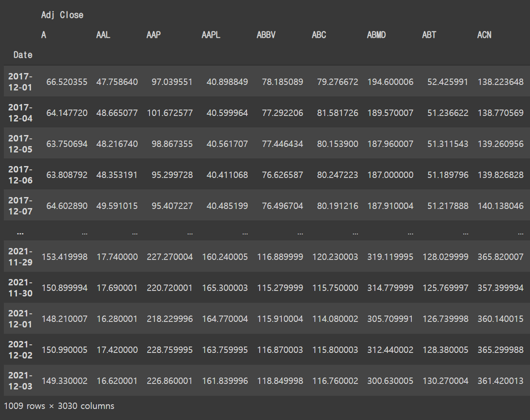Click cell value 149.330002
Screen dimensions: 530x420
click(x=65, y=381)
